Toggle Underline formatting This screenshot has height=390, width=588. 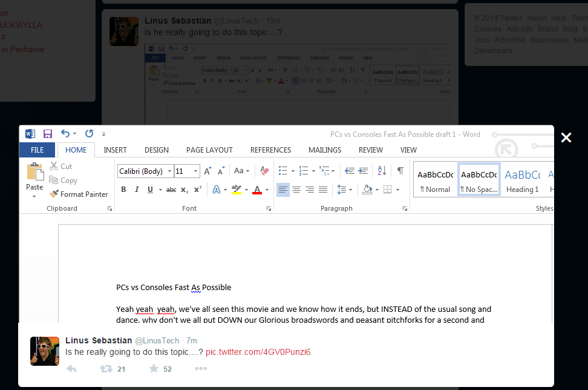pos(150,190)
